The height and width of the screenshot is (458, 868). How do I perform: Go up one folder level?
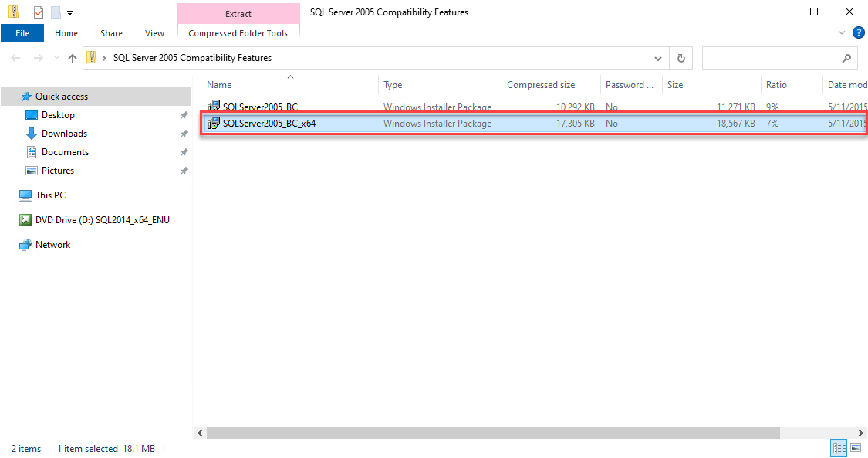tap(73, 58)
